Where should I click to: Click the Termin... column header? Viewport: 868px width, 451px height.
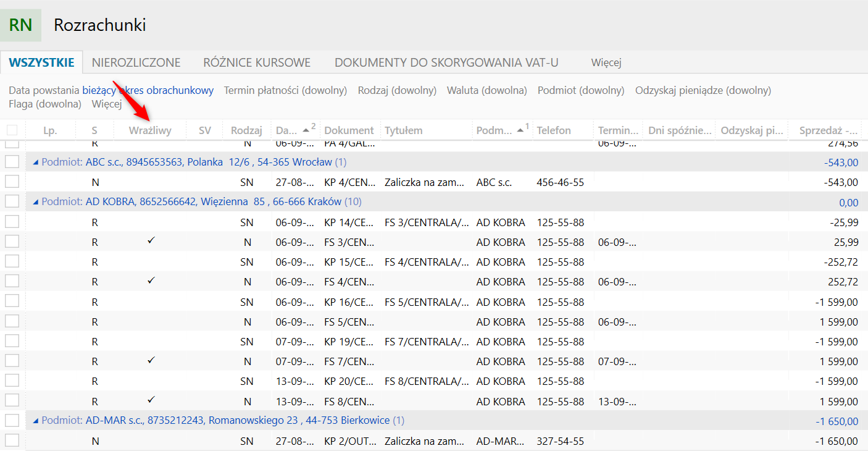(618, 130)
